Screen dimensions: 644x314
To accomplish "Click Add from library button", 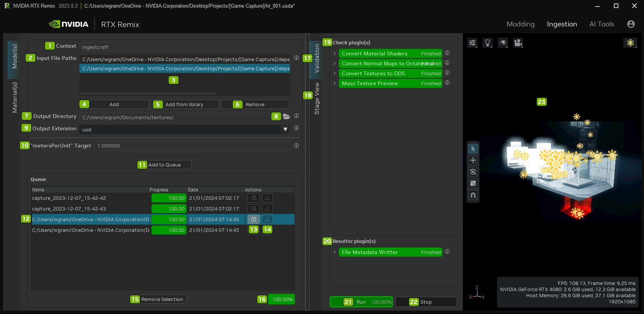I will [185, 104].
